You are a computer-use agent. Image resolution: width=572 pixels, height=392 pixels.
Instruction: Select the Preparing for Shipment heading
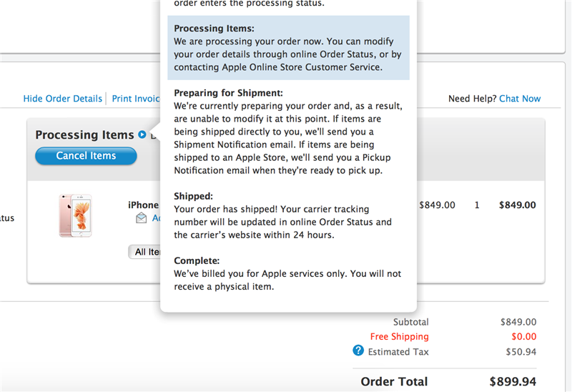(x=228, y=93)
